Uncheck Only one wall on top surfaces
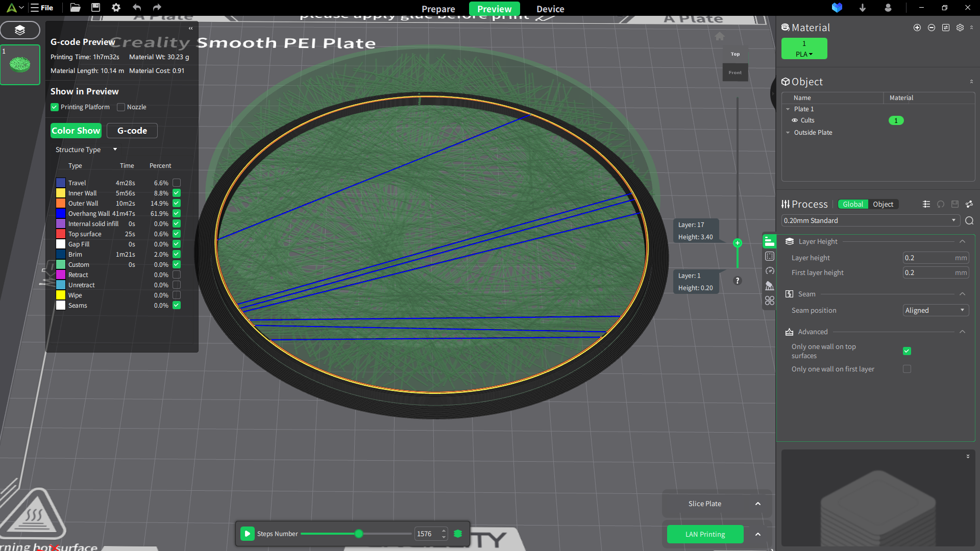 point(907,351)
